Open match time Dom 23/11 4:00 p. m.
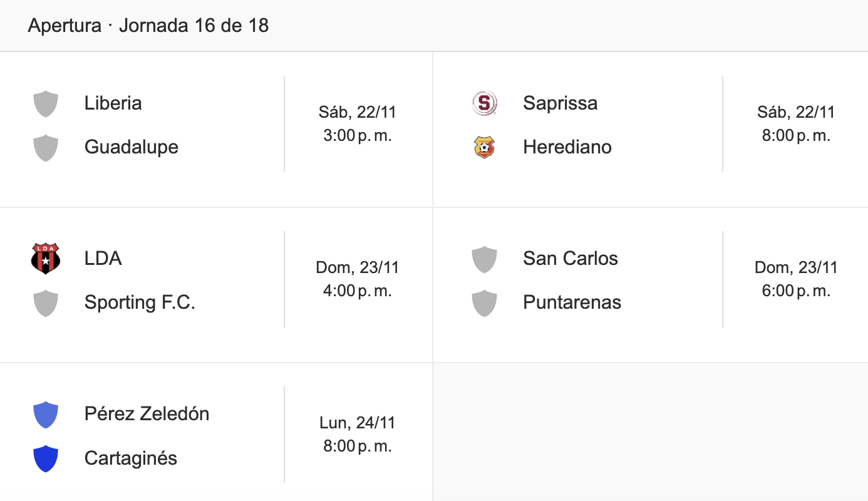 [358, 279]
